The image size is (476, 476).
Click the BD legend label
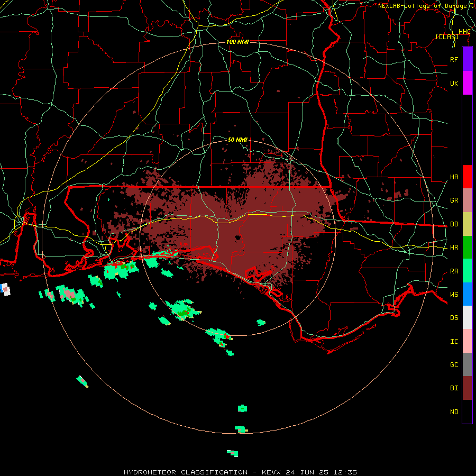(454, 224)
